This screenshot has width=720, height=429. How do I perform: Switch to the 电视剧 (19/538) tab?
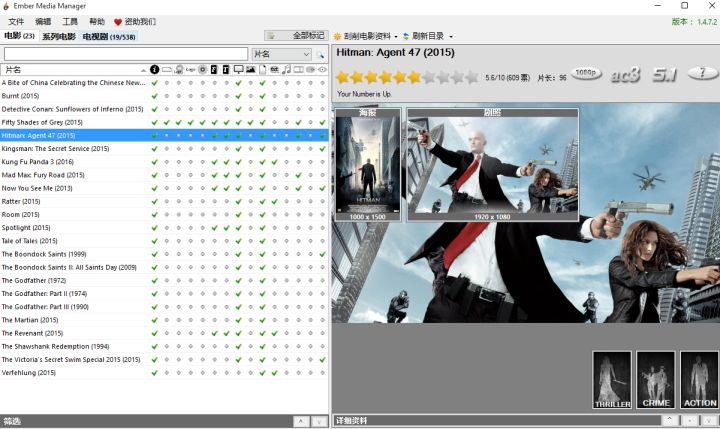(x=109, y=37)
